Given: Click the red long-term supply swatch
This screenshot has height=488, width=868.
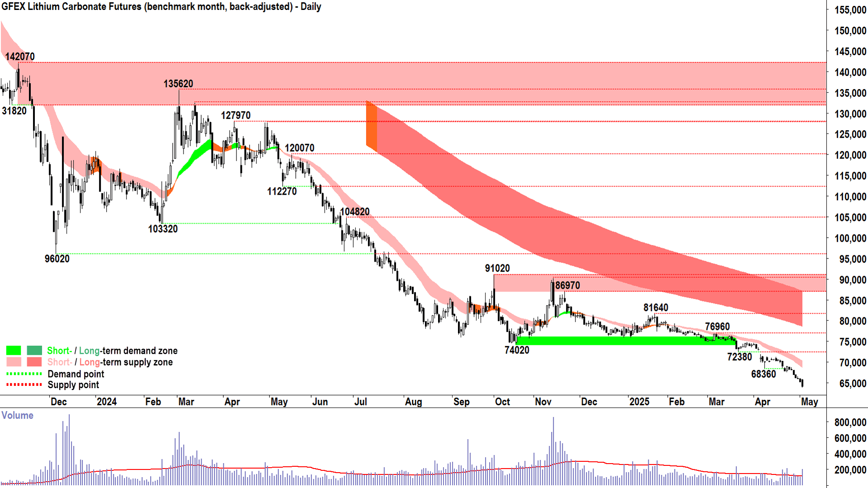Looking at the screenshot, I should pos(34,362).
